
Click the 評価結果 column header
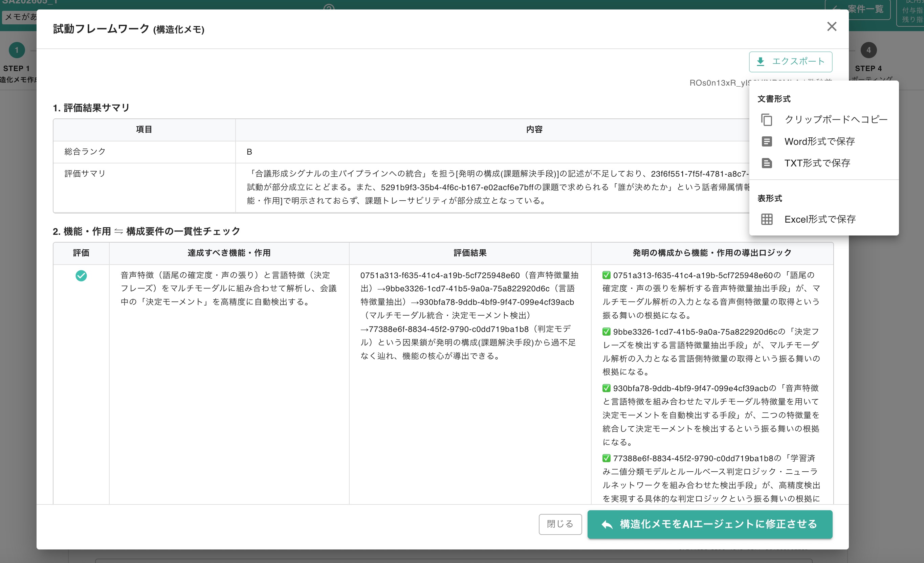point(470,253)
